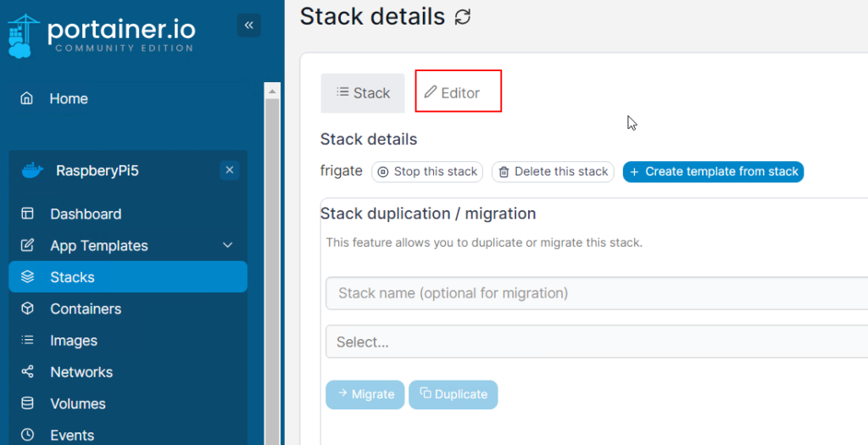Open the Images page

pos(129,340)
